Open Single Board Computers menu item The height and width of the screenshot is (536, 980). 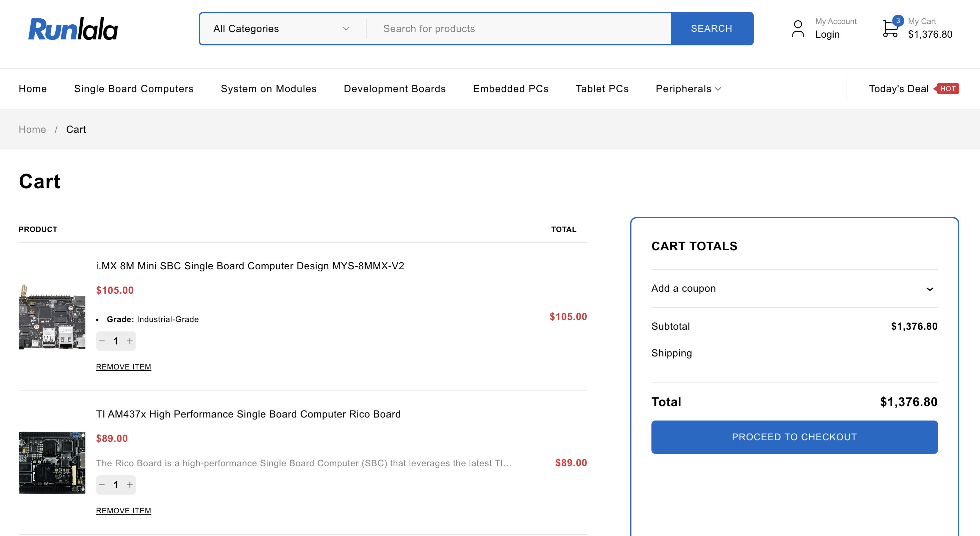click(133, 89)
